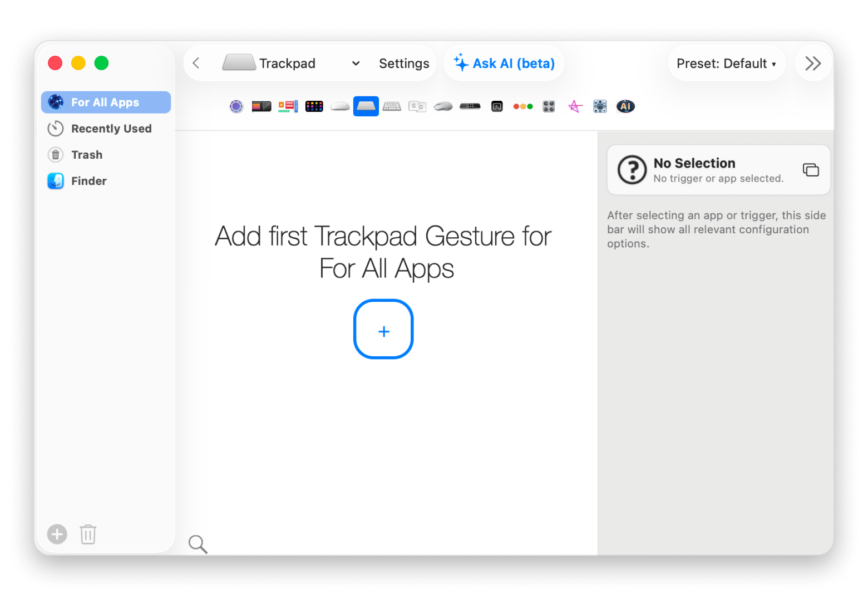Switch to the Touch Bar trigger icon
868x598 pixels.
click(x=262, y=106)
